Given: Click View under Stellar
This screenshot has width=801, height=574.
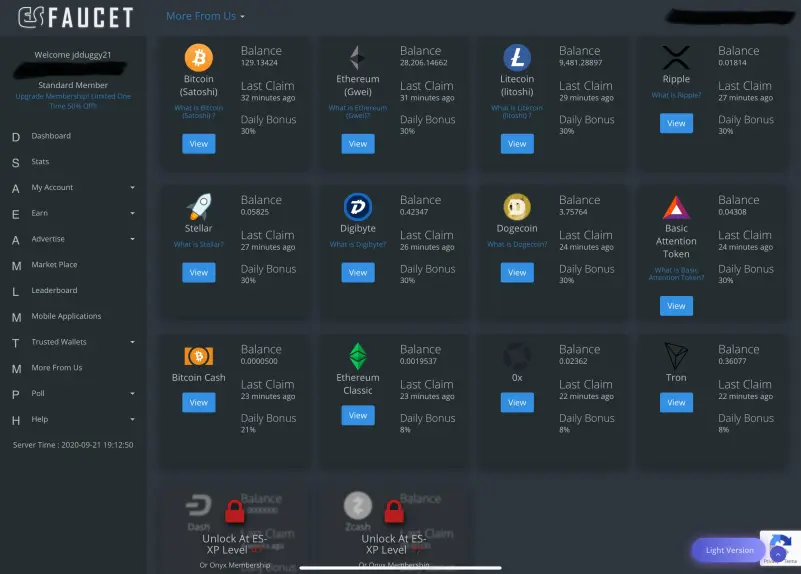Looking at the screenshot, I should 199,273.
